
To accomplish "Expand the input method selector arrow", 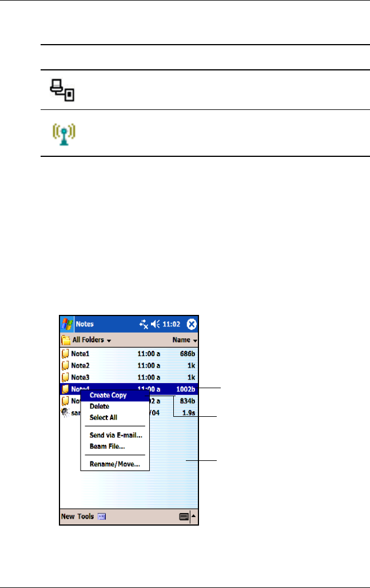I will [194, 516].
